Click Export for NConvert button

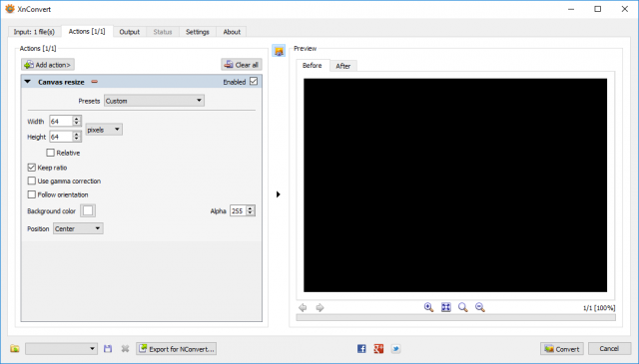point(176,349)
